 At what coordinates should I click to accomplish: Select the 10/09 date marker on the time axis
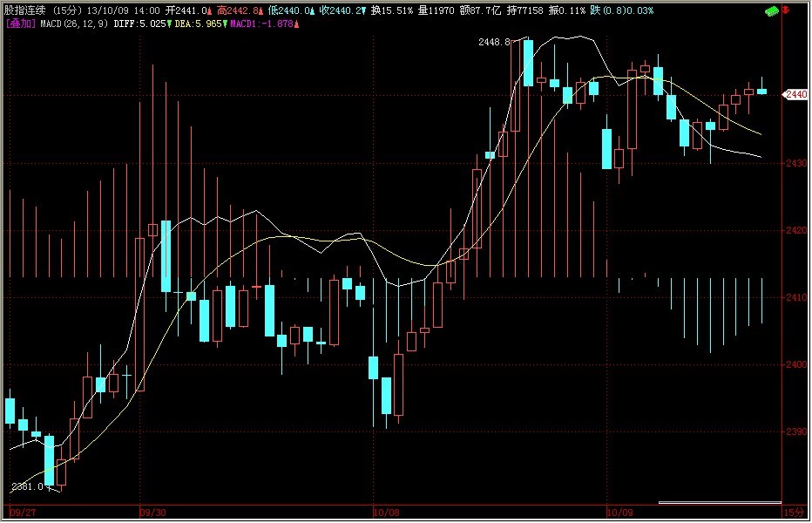[620, 513]
